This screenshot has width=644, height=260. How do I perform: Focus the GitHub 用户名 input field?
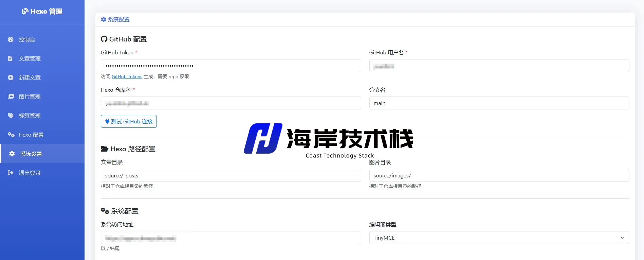coord(499,66)
